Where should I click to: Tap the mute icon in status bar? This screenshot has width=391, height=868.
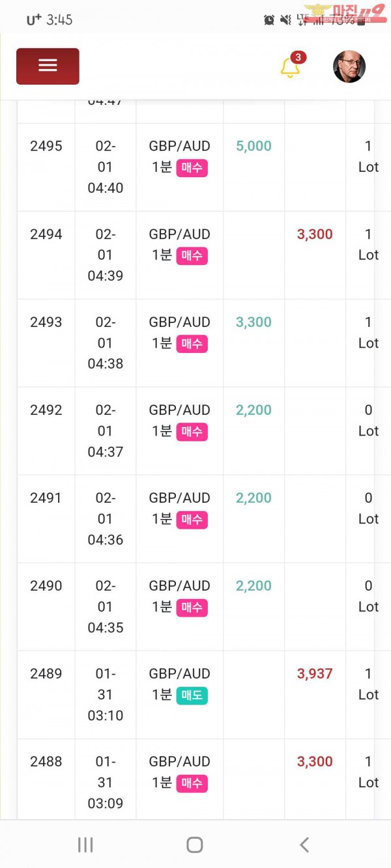click(285, 20)
